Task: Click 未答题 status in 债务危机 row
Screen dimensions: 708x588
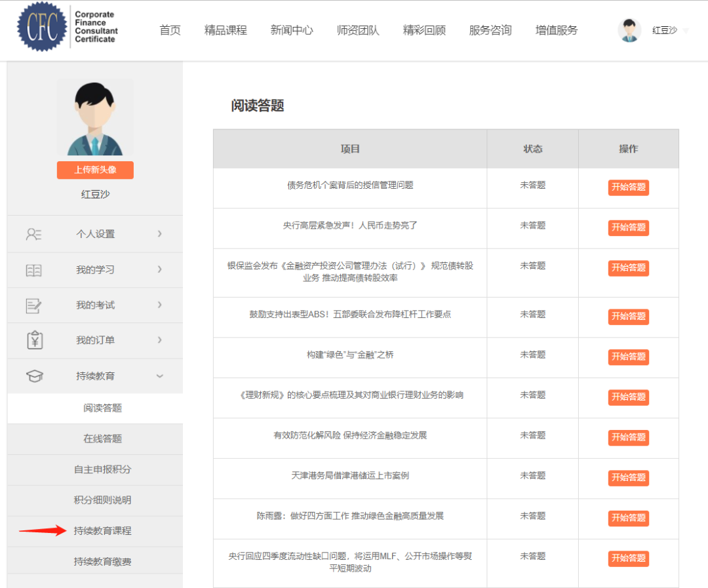Action: coord(533,185)
